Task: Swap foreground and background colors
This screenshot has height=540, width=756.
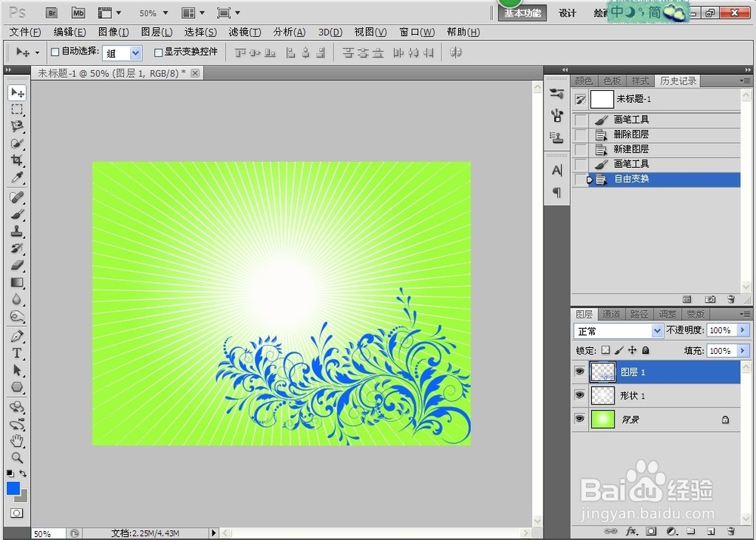Action: pyautogui.click(x=23, y=474)
